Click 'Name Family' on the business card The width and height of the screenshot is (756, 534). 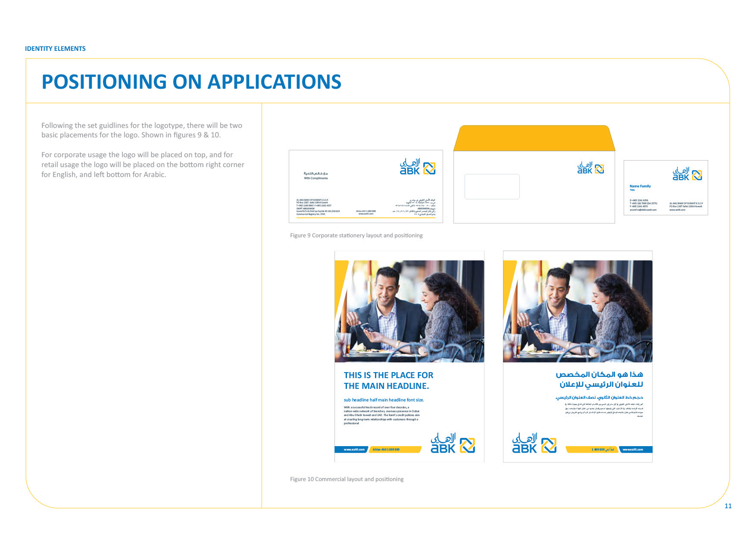[640, 186]
